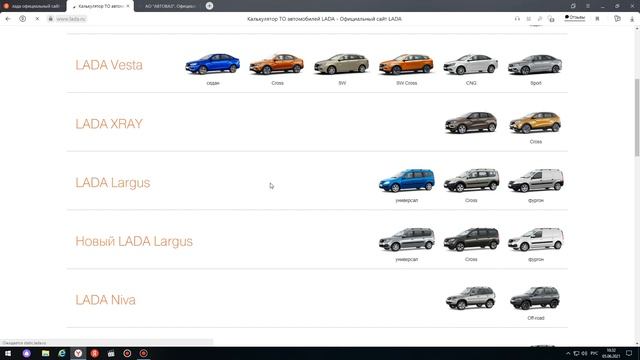Choose the silver LADA Niva
The height and width of the screenshot is (360, 640).
click(x=471, y=298)
